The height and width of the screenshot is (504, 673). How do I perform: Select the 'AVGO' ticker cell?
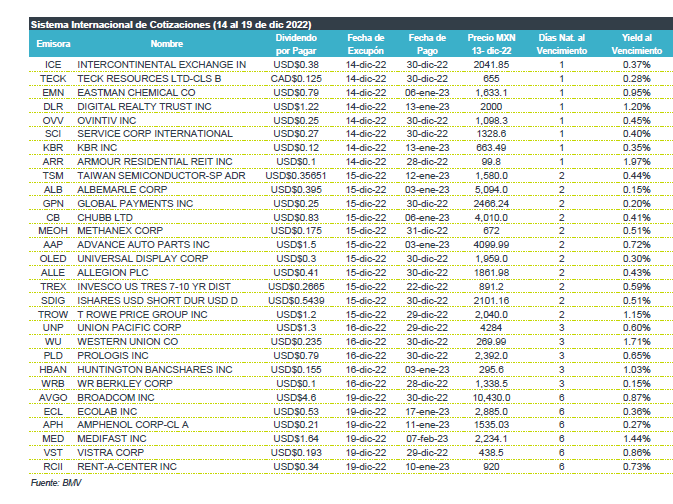(53, 398)
